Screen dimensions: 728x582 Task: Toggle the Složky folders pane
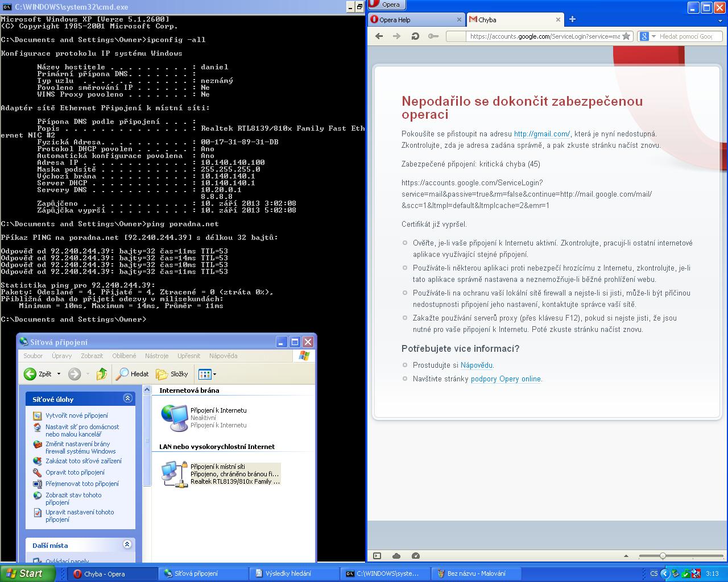172,373
